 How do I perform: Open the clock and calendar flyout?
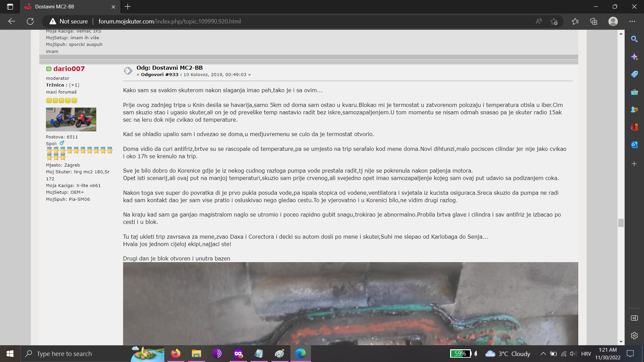[607, 354]
